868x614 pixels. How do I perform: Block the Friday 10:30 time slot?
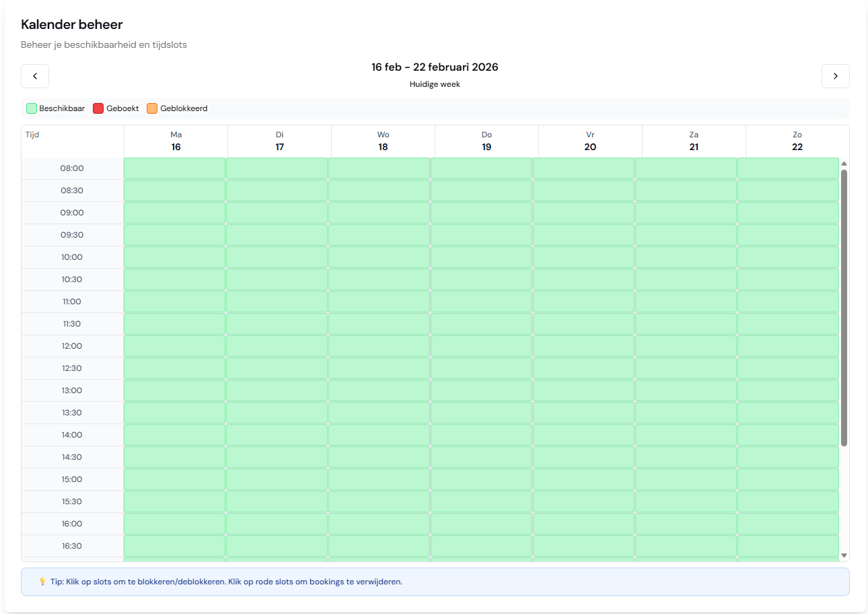(583, 279)
